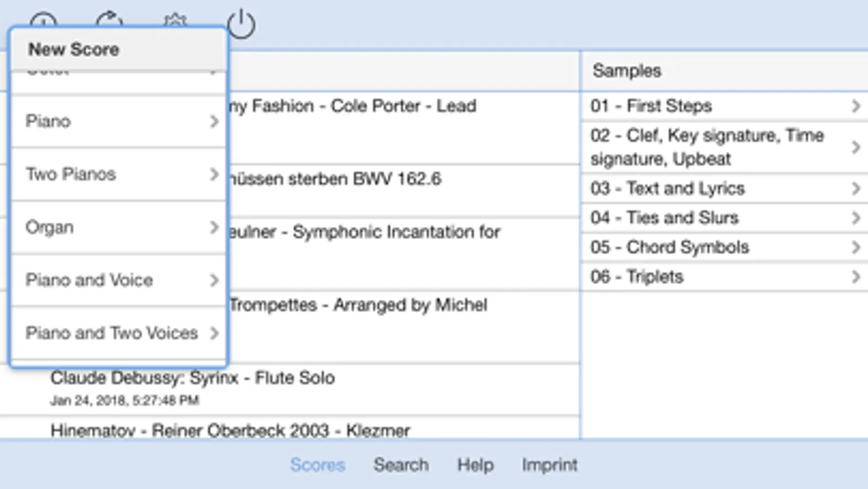Screen dimensions: 868x489
Task: Open the 03 - Text and Lyrics sample
Action: [667, 189]
